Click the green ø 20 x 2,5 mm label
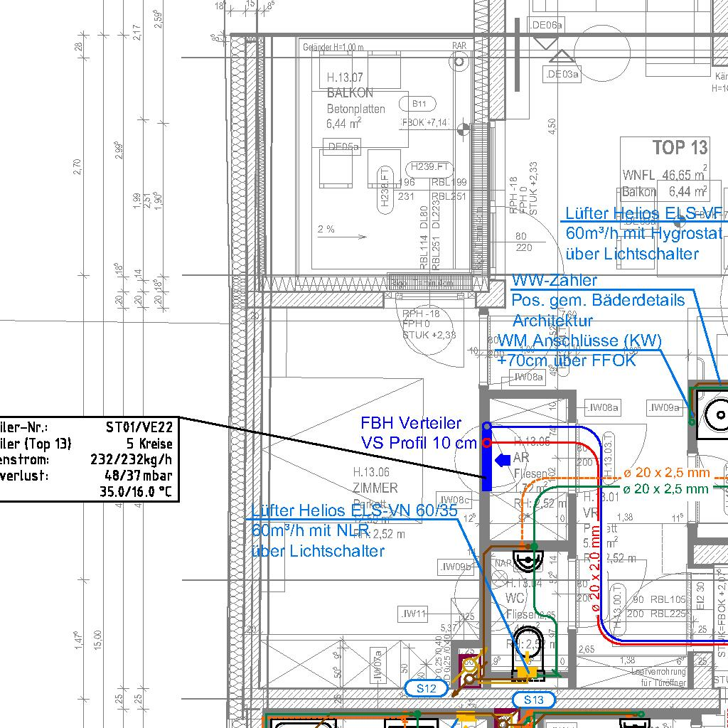 666,488
